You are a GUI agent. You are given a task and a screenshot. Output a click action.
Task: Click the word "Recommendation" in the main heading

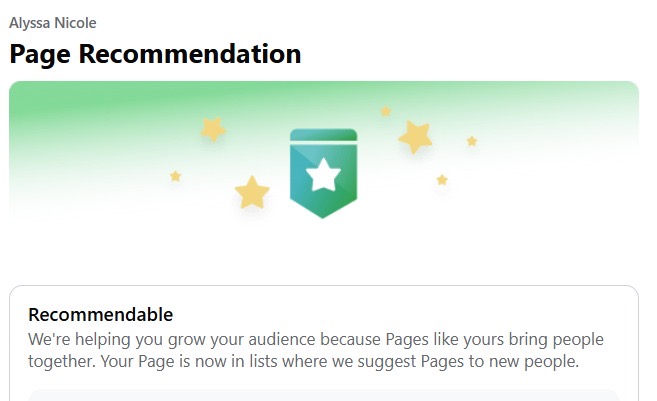coord(190,54)
